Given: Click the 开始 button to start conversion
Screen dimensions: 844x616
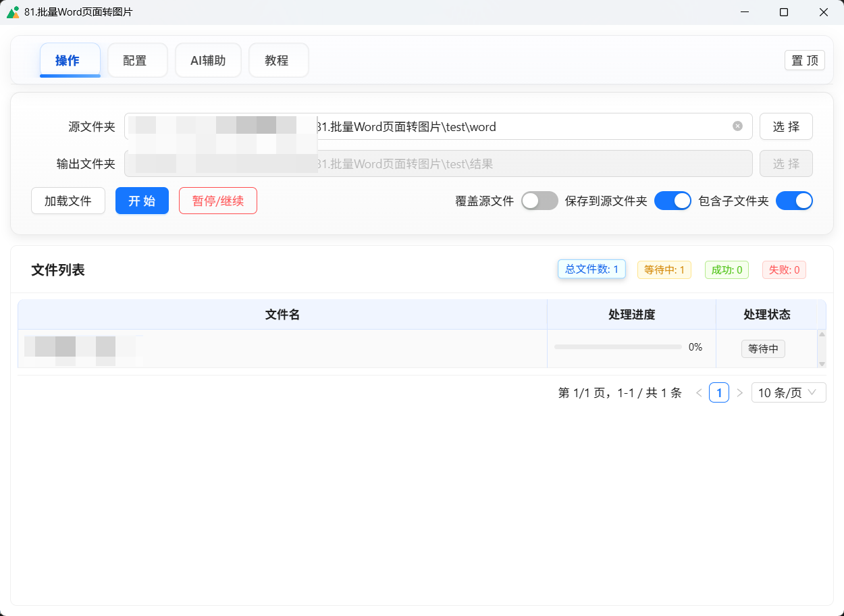Looking at the screenshot, I should [142, 201].
